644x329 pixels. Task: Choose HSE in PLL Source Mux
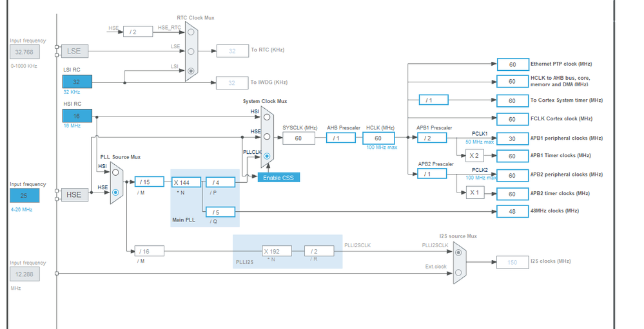pos(115,192)
